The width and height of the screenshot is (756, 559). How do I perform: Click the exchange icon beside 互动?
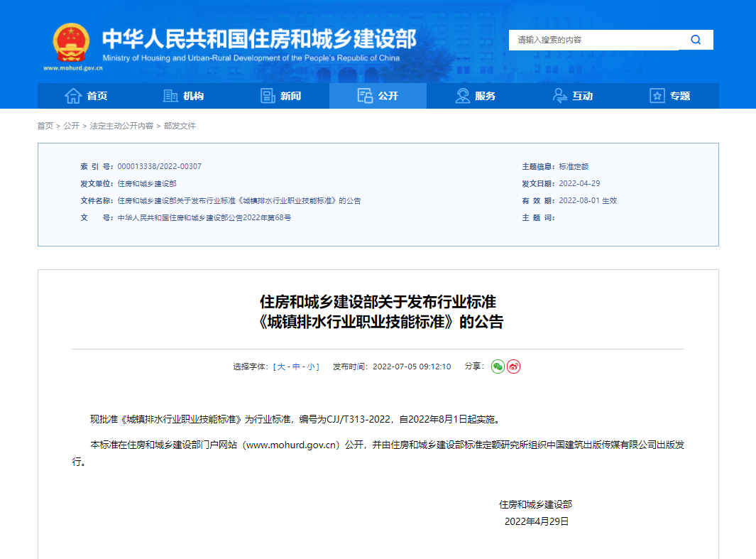click(560, 96)
